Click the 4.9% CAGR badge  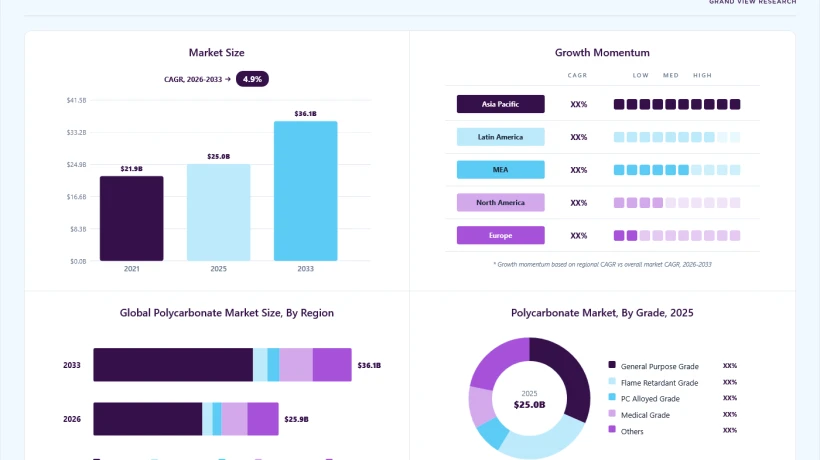coord(252,79)
